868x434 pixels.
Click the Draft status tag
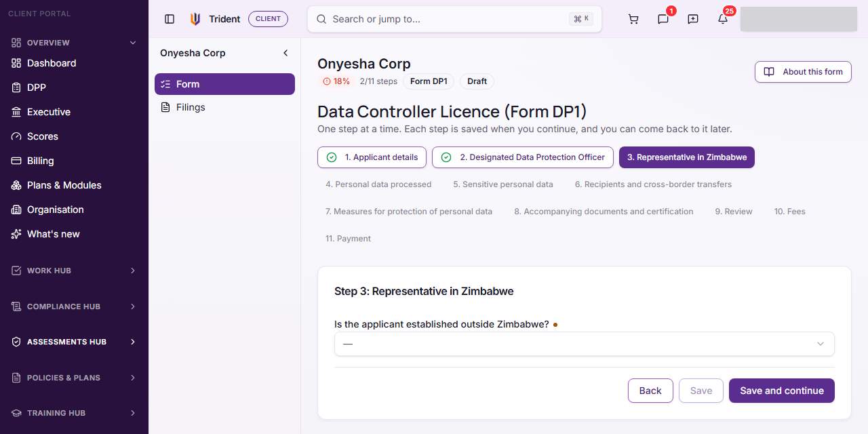point(477,81)
